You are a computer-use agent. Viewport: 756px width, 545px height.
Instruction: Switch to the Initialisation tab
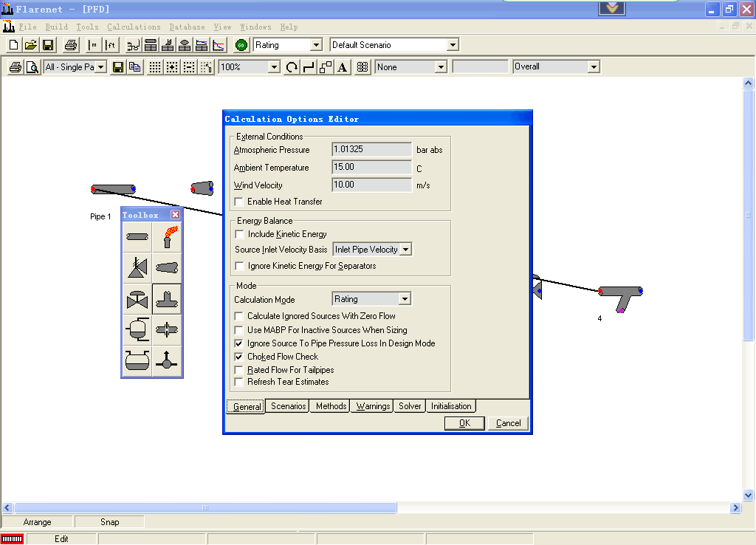point(451,406)
